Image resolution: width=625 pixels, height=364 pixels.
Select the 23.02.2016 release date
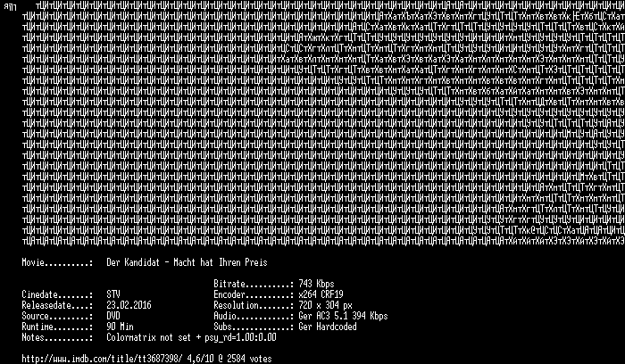click(129, 305)
